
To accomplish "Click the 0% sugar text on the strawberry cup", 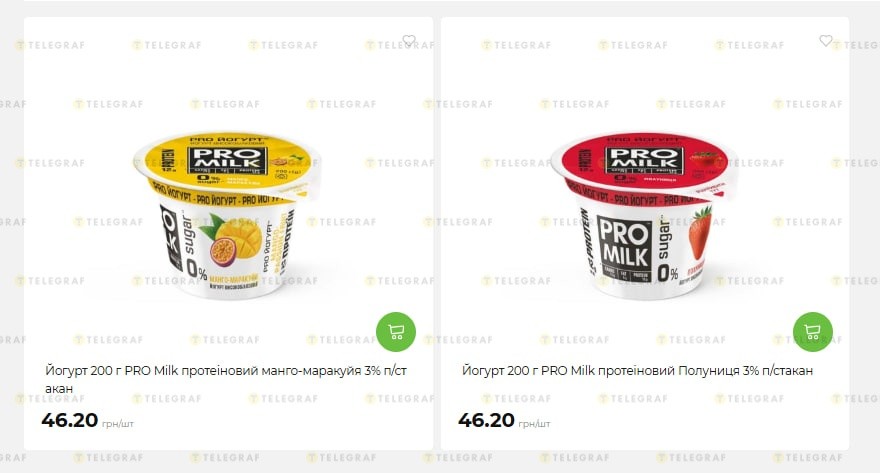I will point(667,250).
